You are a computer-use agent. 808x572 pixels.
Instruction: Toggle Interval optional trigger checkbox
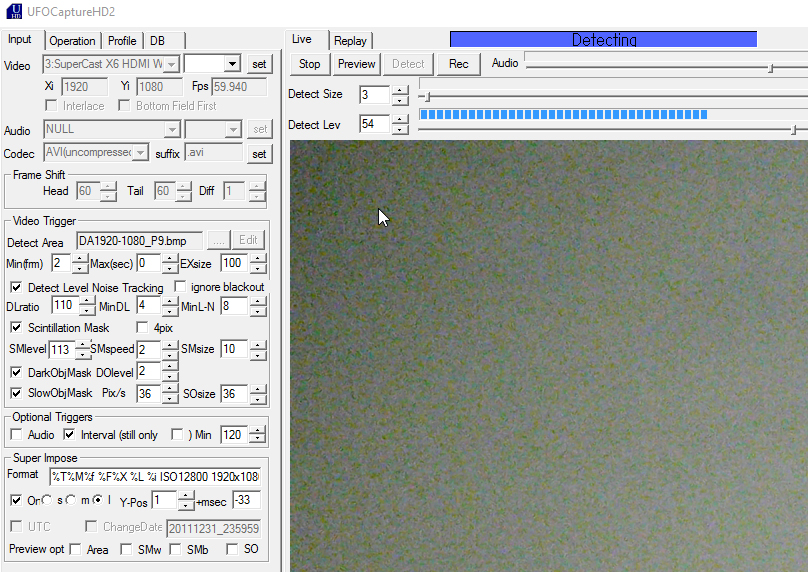[69, 434]
